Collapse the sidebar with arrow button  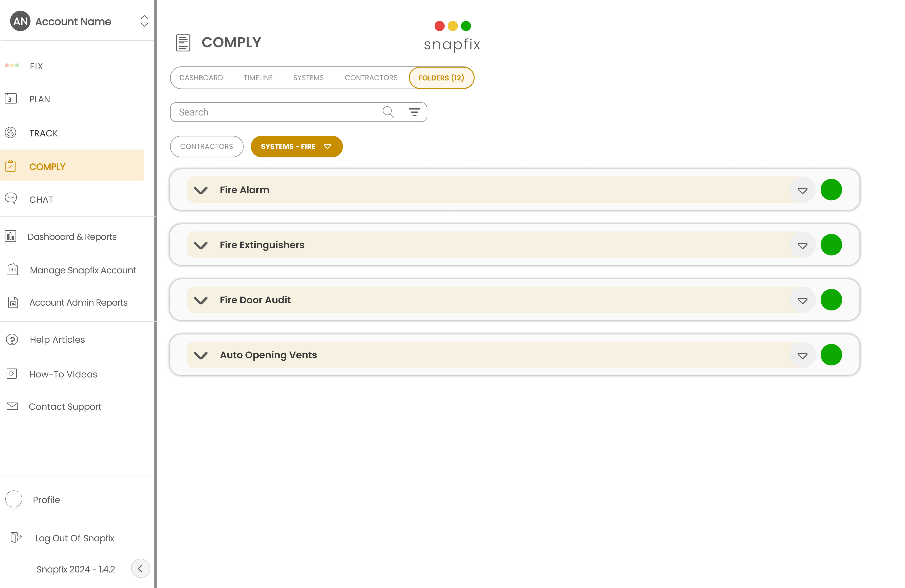pyautogui.click(x=140, y=568)
